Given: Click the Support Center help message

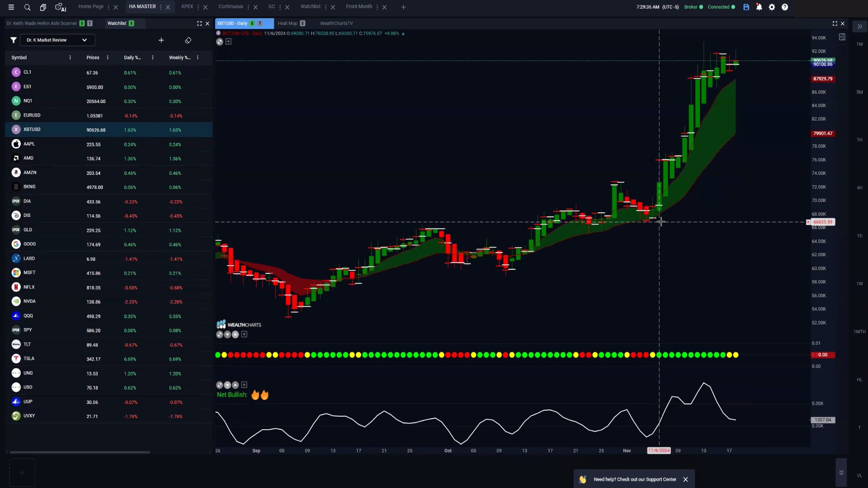Looking at the screenshot, I should (635, 479).
